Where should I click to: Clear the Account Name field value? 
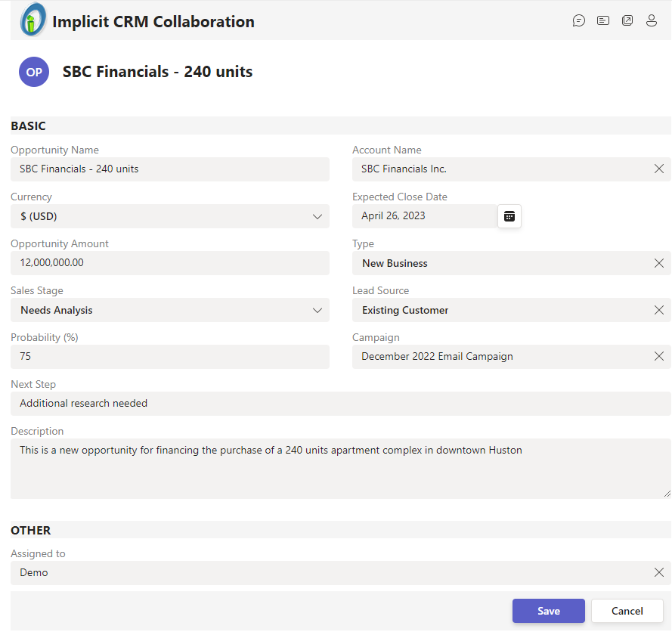(659, 169)
